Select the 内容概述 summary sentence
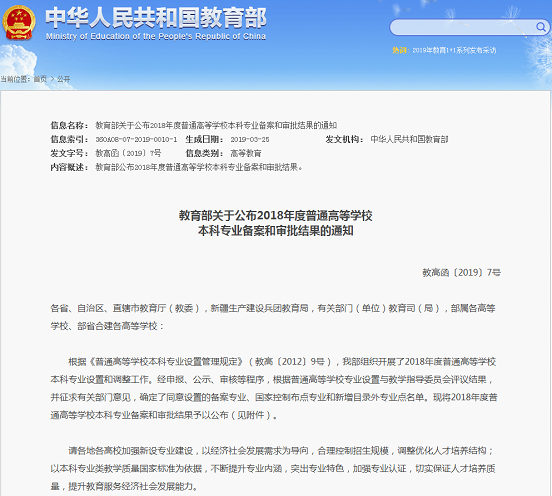The width and height of the screenshot is (552, 496). [199, 167]
